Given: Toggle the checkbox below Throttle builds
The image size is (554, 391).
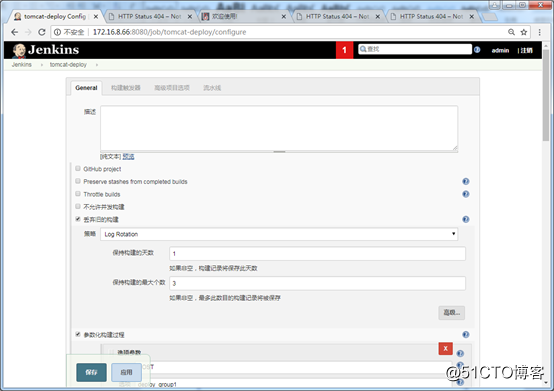Looking at the screenshot, I should point(78,206).
